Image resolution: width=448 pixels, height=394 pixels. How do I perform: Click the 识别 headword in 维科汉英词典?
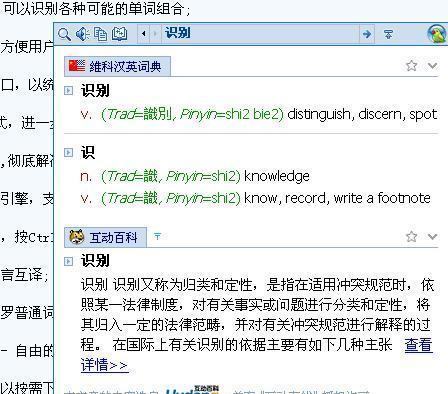pyautogui.click(x=95, y=90)
